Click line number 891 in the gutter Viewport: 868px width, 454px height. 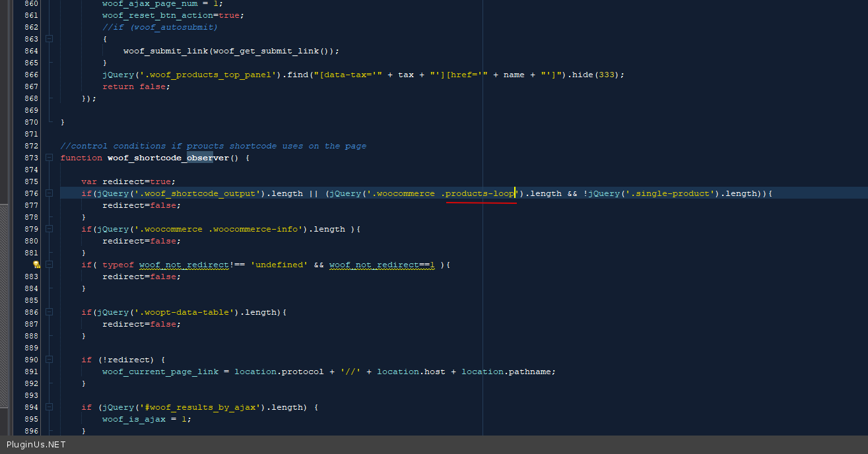pos(30,372)
